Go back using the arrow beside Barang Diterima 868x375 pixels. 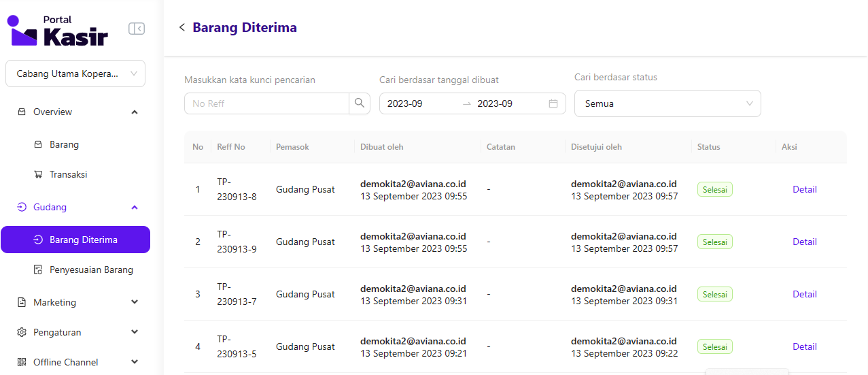(x=181, y=27)
